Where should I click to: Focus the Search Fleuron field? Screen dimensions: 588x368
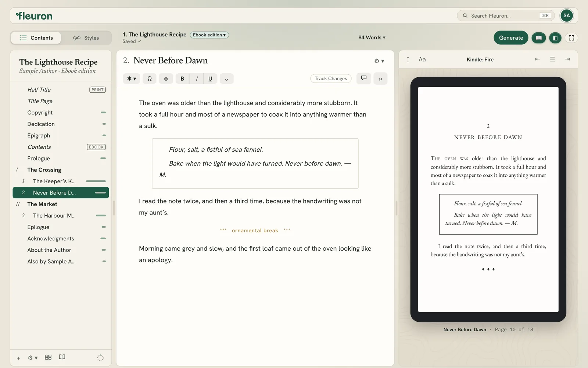[506, 15]
